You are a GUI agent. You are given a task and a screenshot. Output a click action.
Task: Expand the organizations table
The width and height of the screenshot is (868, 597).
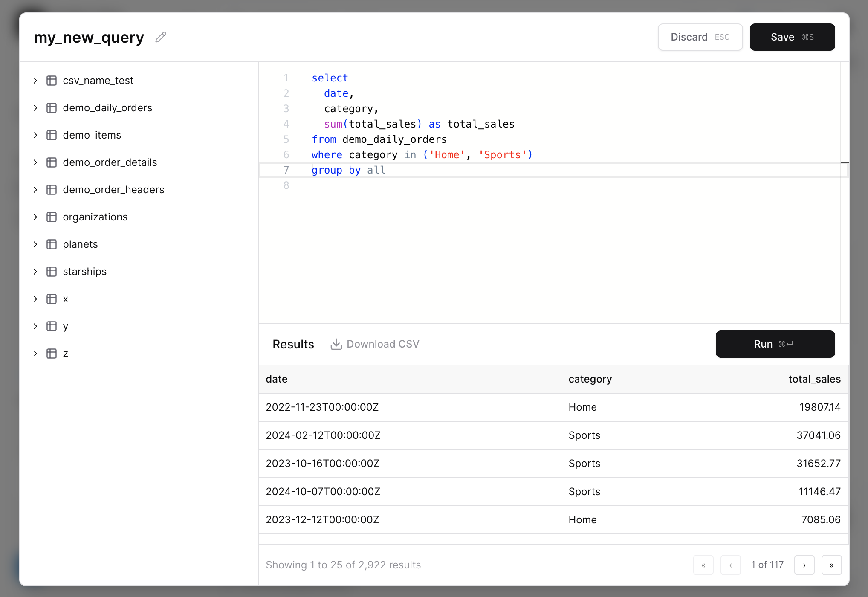[35, 217]
